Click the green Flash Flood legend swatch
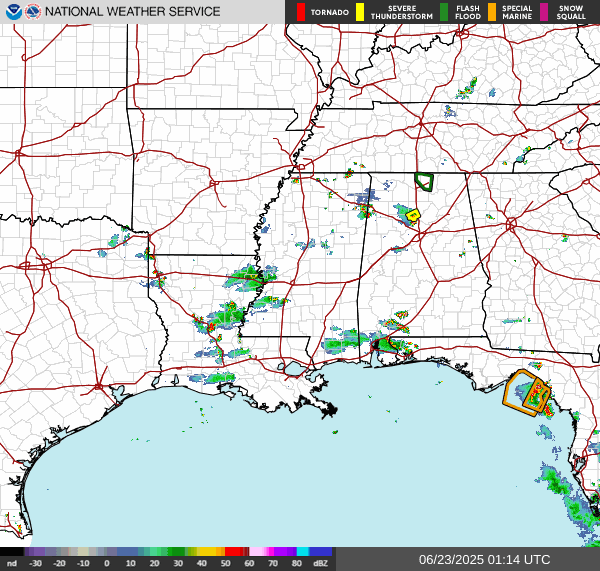This screenshot has height=571, width=600. [444, 12]
